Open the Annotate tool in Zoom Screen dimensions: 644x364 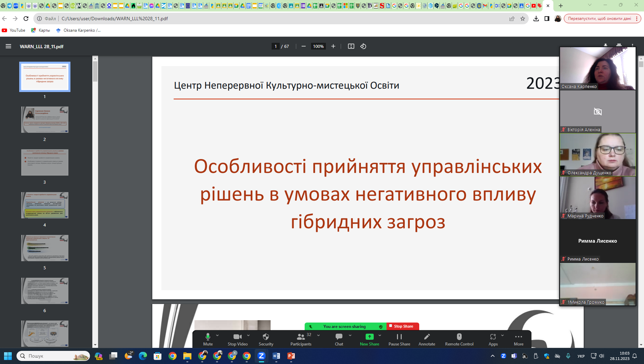click(427, 339)
